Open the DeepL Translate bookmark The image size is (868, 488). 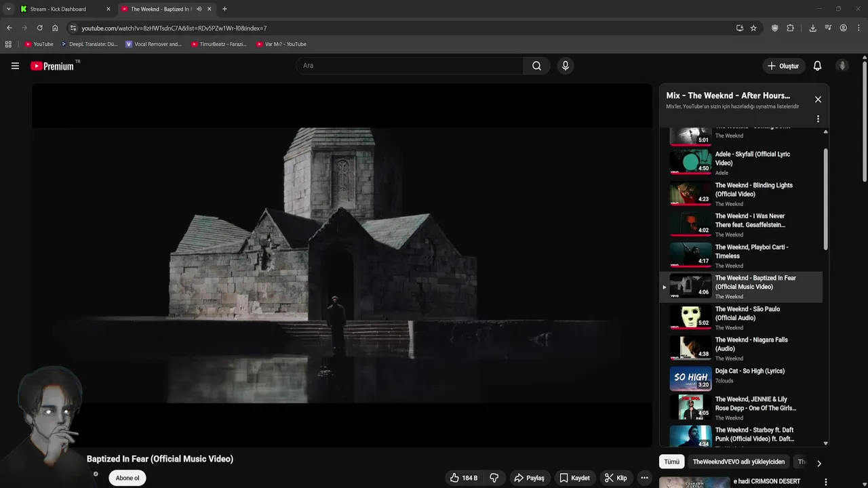tap(90, 44)
